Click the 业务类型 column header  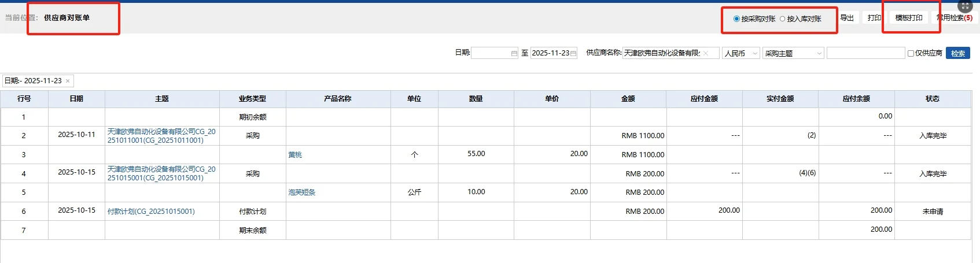click(x=253, y=99)
